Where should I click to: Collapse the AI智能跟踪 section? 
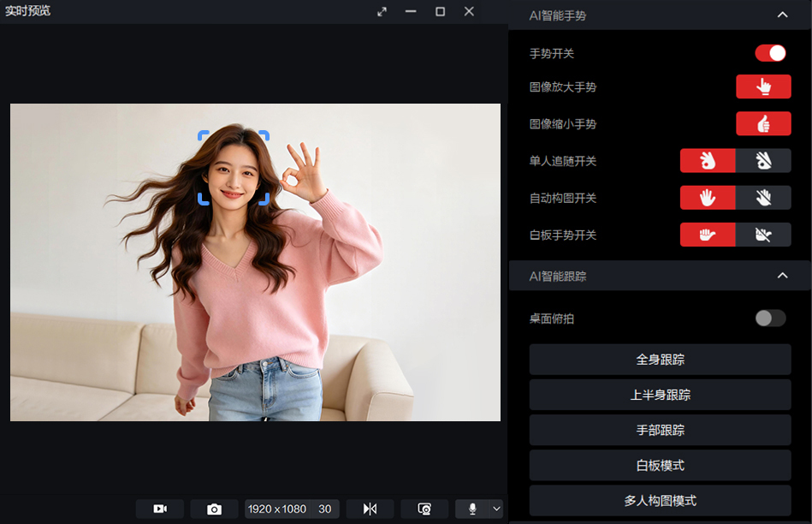pyautogui.click(x=783, y=276)
